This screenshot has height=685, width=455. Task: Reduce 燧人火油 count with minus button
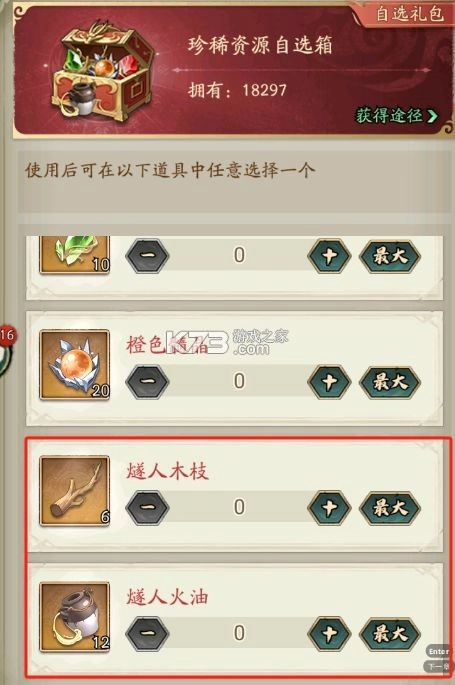(x=148, y=633)
